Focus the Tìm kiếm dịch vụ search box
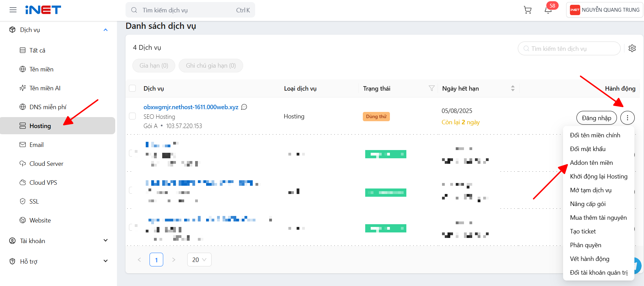This screenshot has height=286, width=644. (190, 10)
